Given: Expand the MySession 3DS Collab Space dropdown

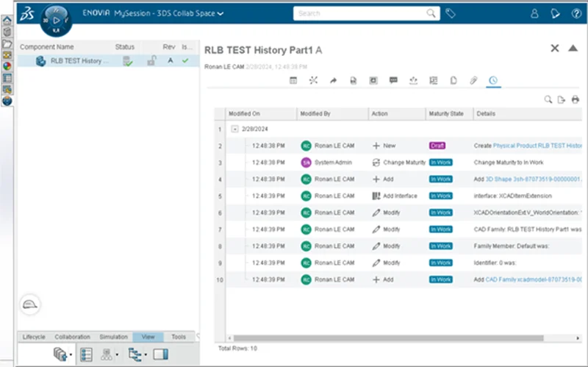Looking at the screenshot, I should (220, 13).
